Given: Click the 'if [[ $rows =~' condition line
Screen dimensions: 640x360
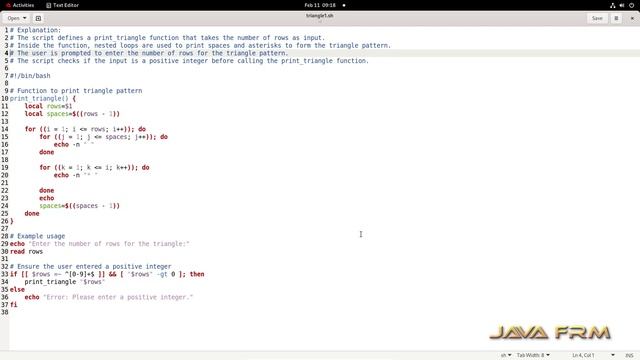Looking at the screenshot, I should [107, 274].
